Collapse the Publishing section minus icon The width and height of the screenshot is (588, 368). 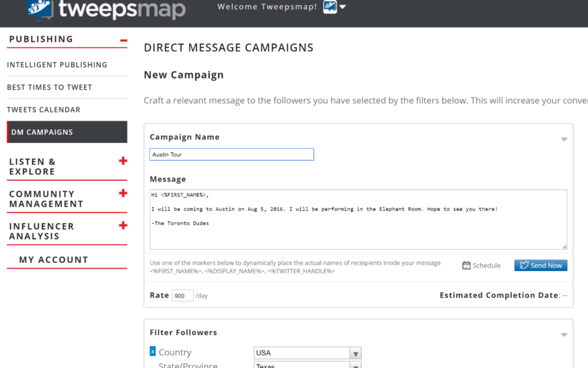tap(123, 40)
